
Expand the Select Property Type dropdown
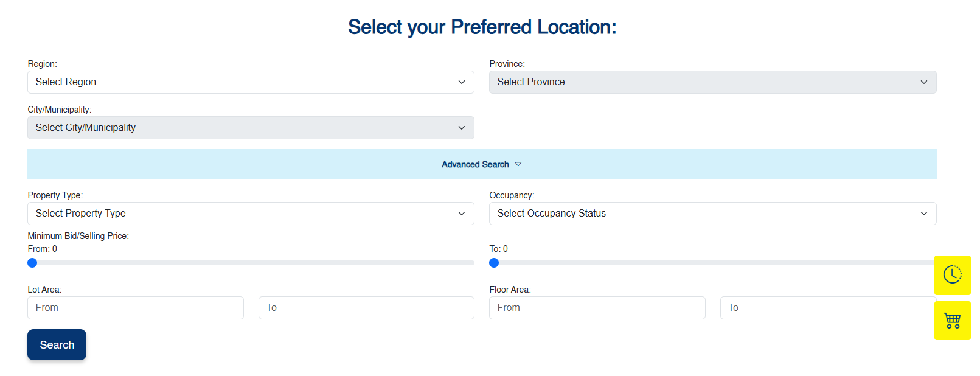251,214
